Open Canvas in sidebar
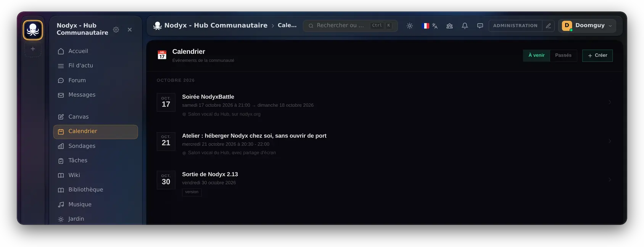Viewport: 644px width, 247px height. (x=95, y=117)
